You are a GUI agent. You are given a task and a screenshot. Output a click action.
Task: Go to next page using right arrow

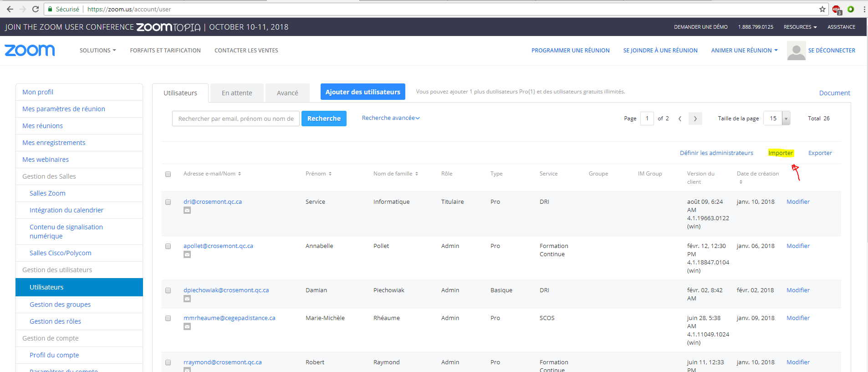[695, 119]
